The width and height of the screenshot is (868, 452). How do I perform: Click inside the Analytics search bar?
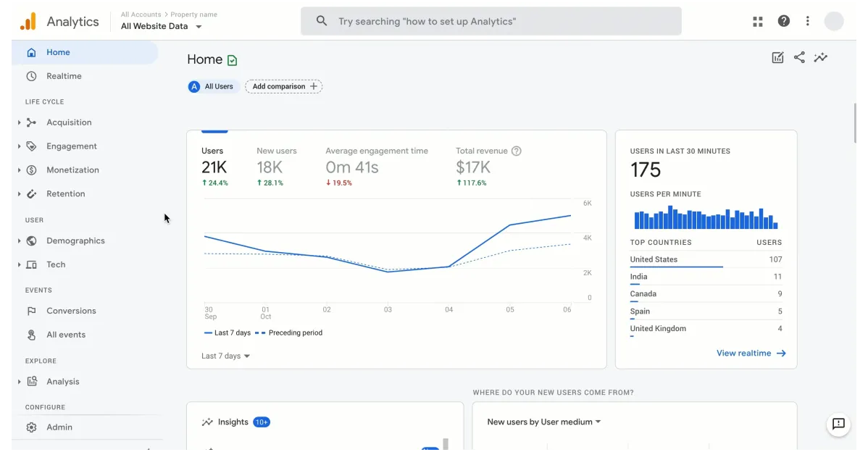pos(491,20)
